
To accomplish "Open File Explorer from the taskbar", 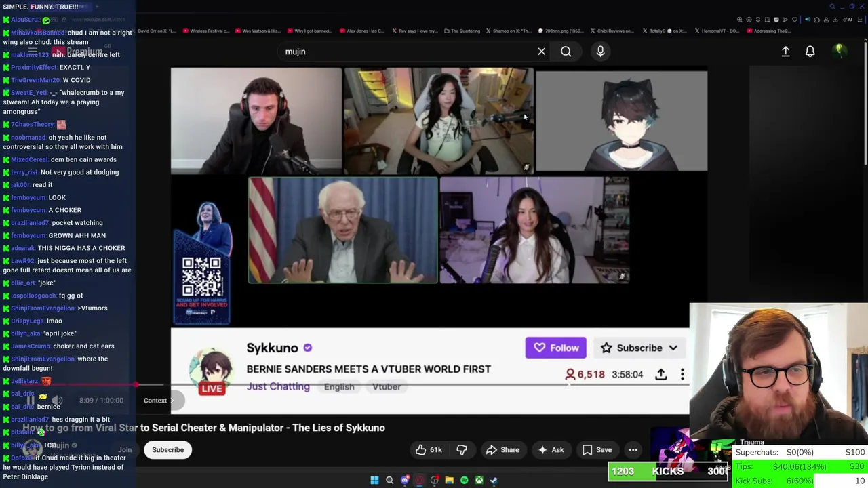I will click(449, 481).
